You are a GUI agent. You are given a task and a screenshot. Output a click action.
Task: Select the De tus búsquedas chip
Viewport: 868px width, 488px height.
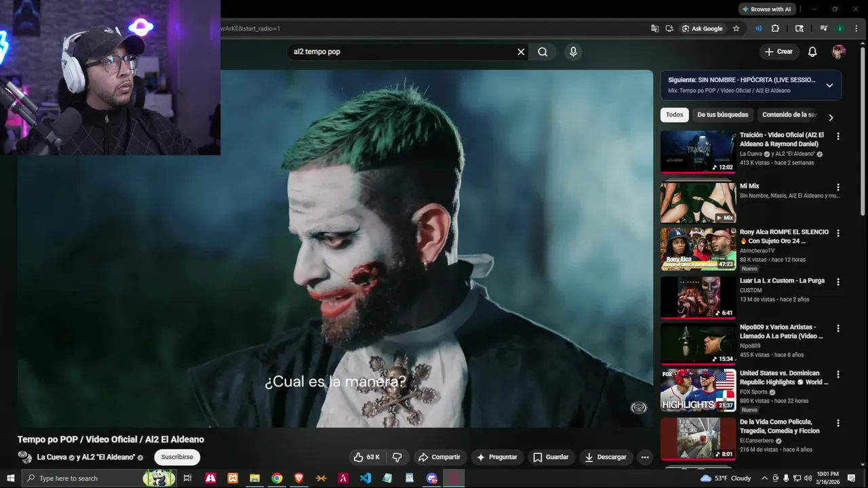(723, 115)
